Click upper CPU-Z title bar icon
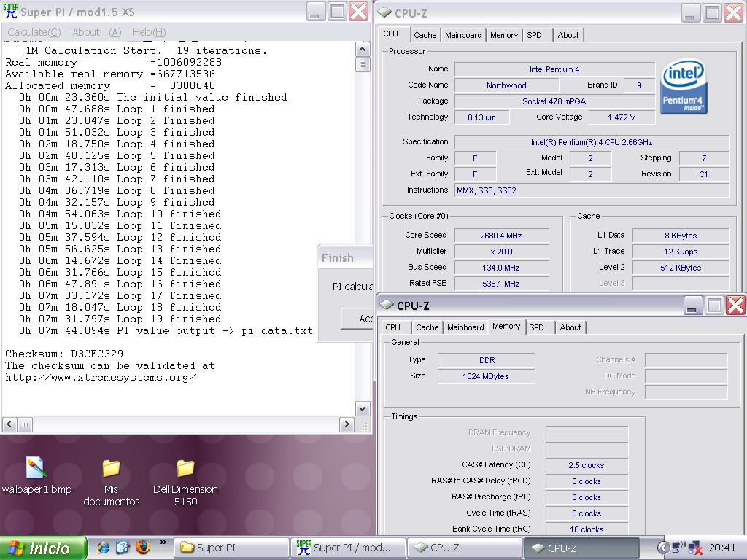747x560 pixels. (385, 13)
